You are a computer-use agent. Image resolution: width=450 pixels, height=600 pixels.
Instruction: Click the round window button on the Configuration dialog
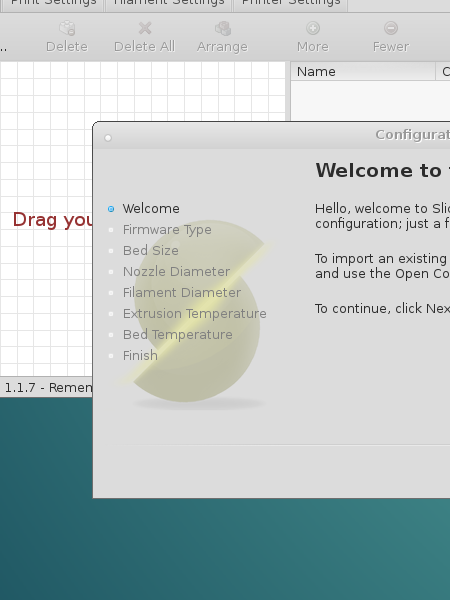click(x=108, y=138)
